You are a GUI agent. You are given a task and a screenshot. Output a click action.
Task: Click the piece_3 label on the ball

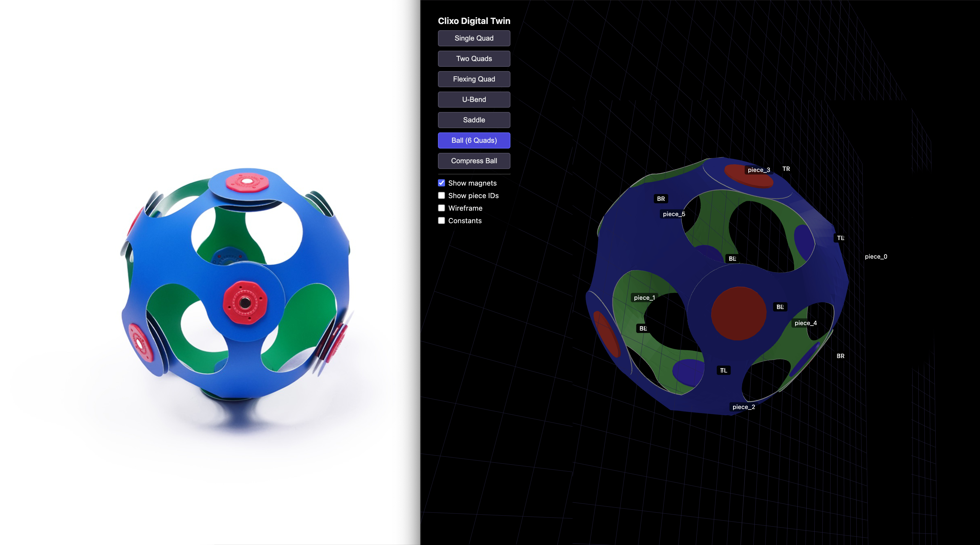(x=759, y=169)
